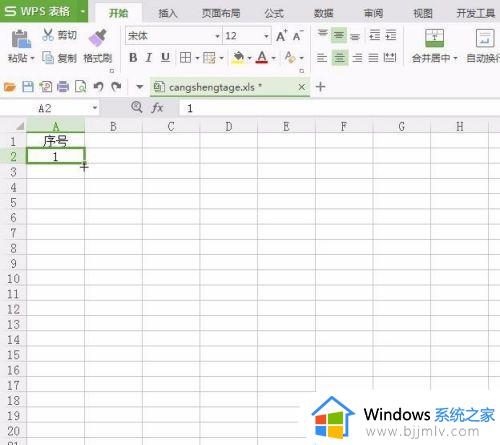
Task: Click the Paste clipboard icon
Action: coord(21,39)
